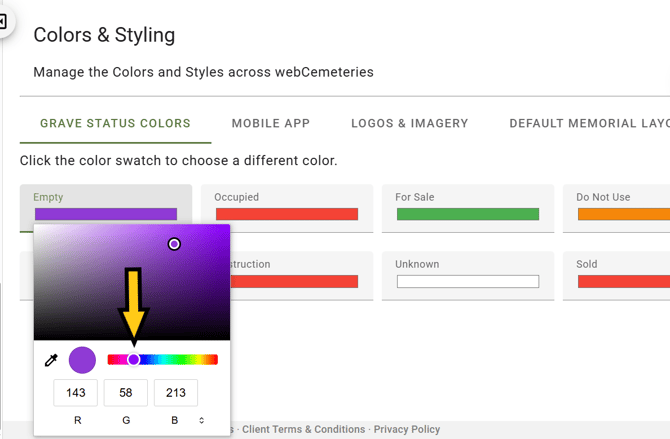Toggle the RGB color format switcher arrows

(x=202, y=420)
